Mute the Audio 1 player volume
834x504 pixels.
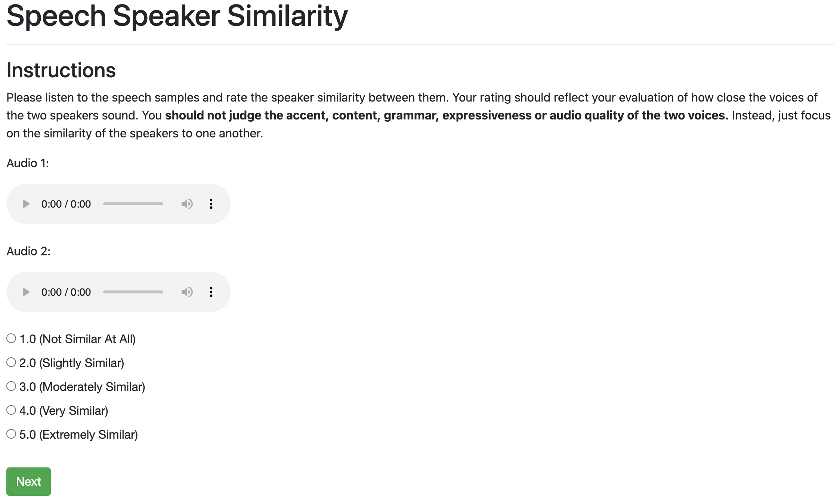click(187, 204)
